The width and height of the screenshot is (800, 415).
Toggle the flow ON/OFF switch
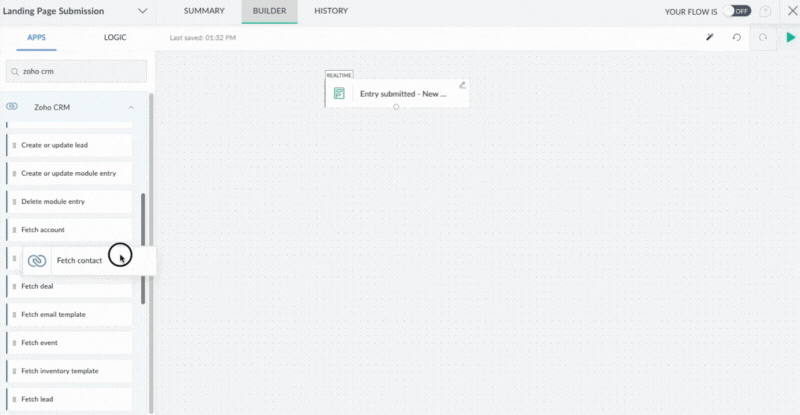[x=737, y=11]
